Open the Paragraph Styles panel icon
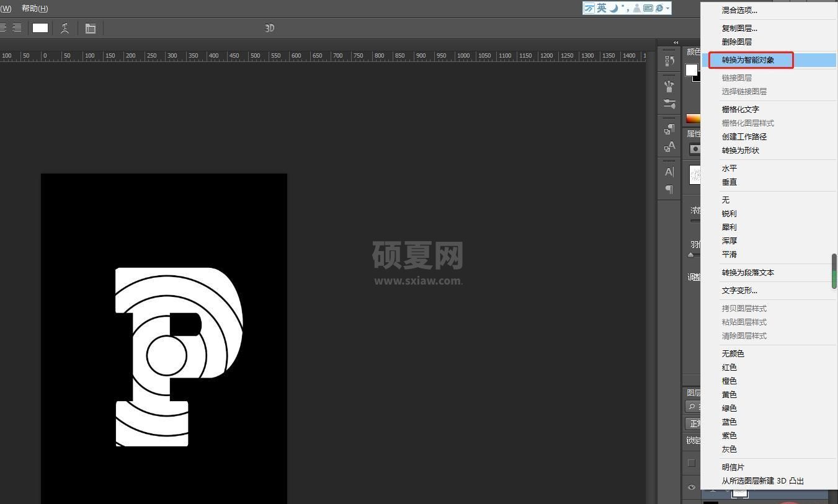This screenshot has width=838, height=504. coord(669,129)
